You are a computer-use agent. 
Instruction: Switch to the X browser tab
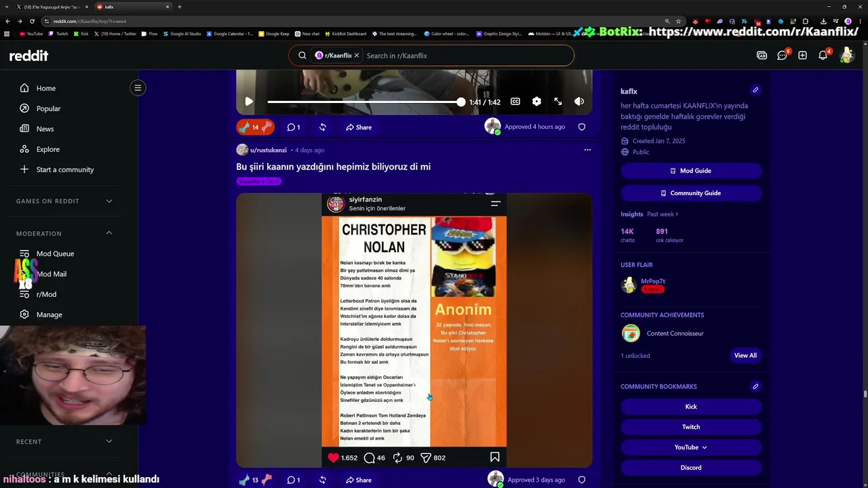tap(52, 7)
